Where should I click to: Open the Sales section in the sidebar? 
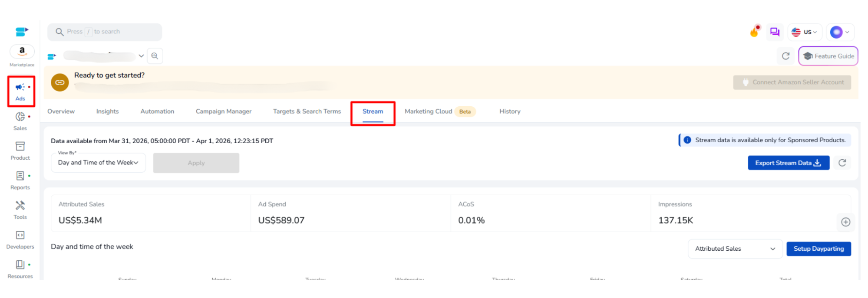click(x=20, y=121)
